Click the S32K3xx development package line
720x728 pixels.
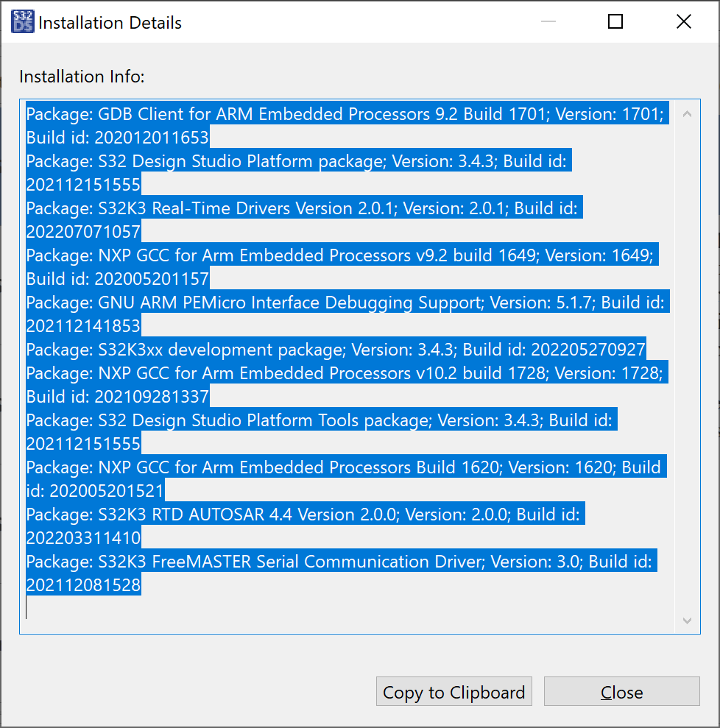pos(336,350)
